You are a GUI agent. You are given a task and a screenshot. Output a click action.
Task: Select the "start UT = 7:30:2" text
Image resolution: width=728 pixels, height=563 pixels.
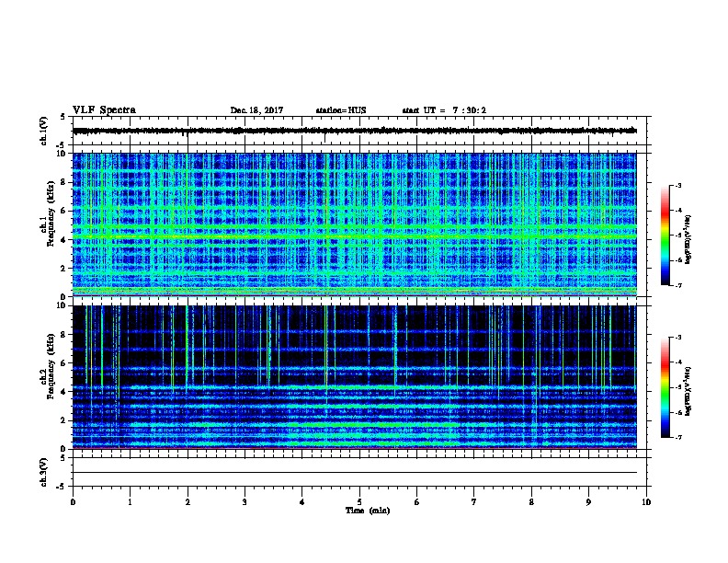pyautogui.click(x=444, y=110)
